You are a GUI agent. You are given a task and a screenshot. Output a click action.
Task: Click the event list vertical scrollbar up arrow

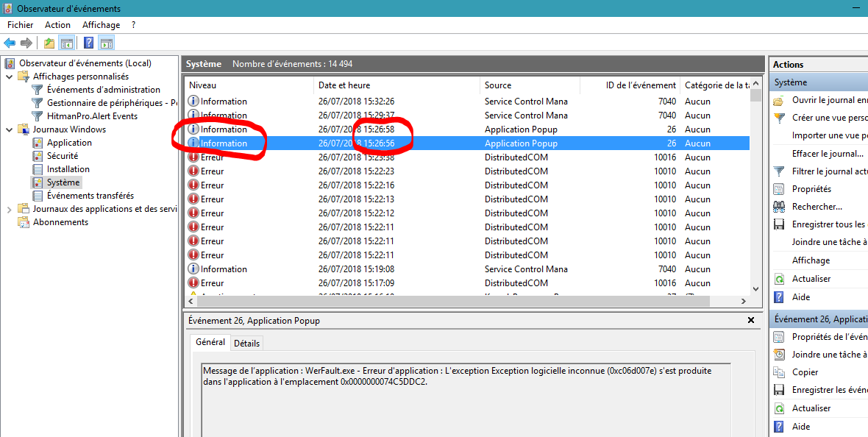[756, 83]
